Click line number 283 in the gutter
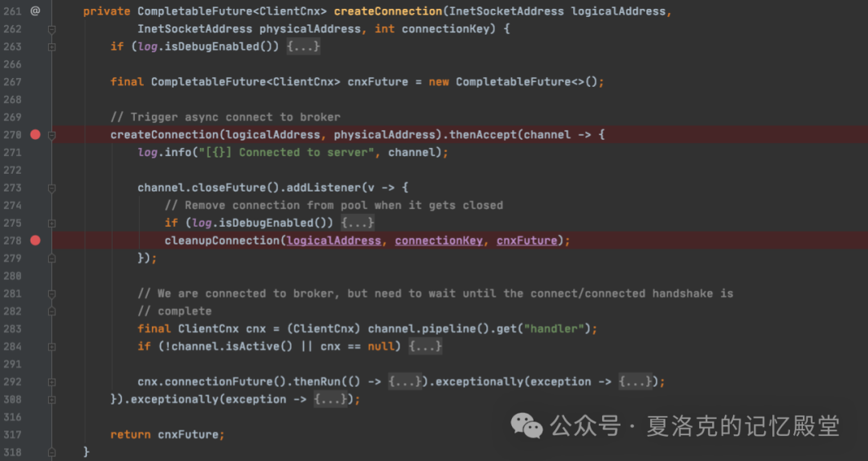 [x=12, y=328]
